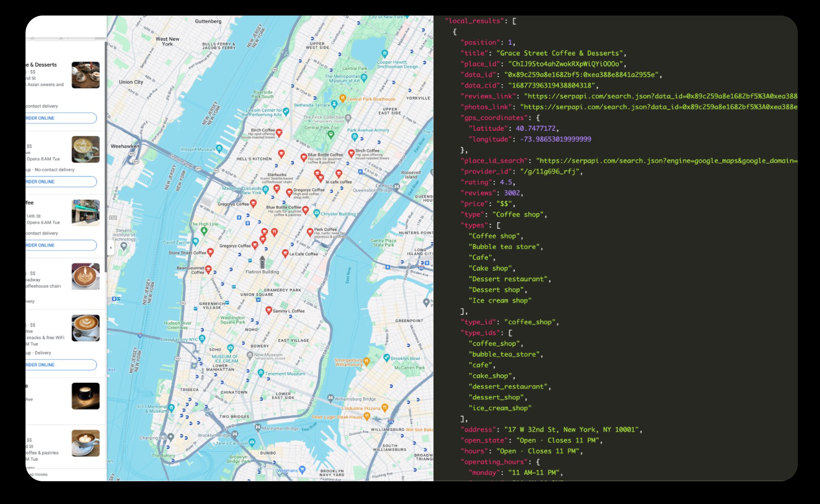Open the Grace Street Coffee & Desserts thumbnail photo
Screen dimensions: 820x504
click(x=85, y=75)
